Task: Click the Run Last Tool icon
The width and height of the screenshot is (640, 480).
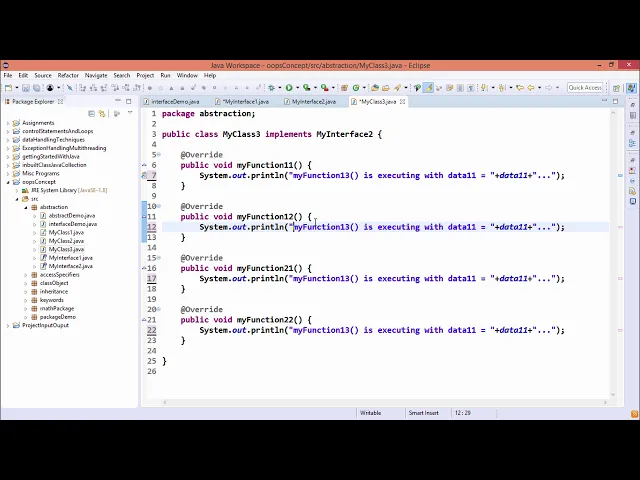Action: click(x=324, y=87)
